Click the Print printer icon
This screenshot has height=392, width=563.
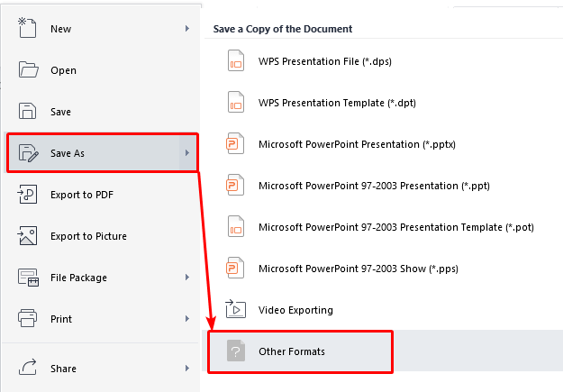click(27, 318)
